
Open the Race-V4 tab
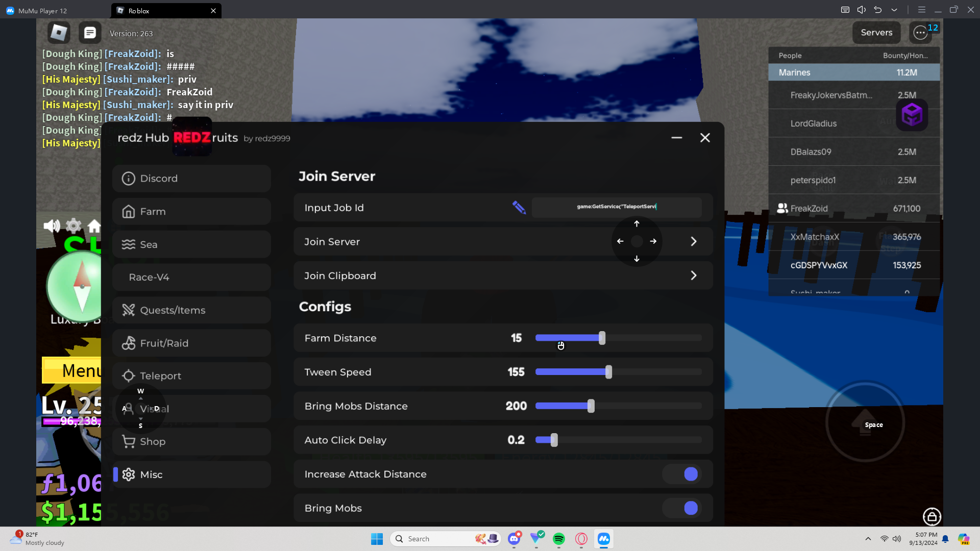(191, 277)
